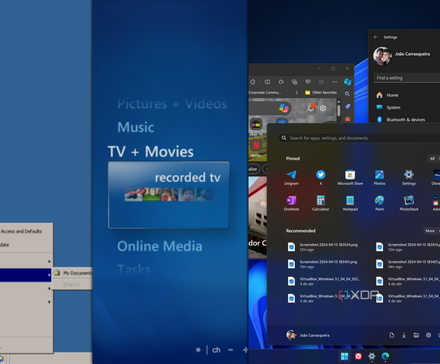Open Vivaldi from the taskbar
440x364 pixels.
click(358, 356)
